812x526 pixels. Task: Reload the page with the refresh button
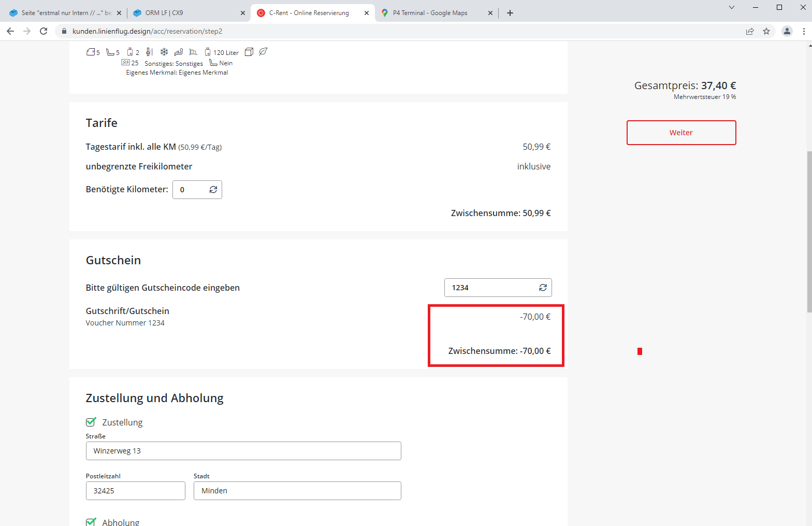(44, 31)
